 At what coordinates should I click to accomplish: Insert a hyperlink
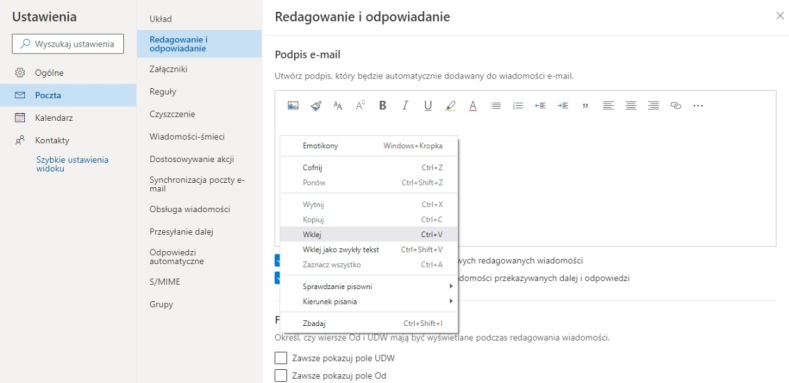[x=675, y=106]
